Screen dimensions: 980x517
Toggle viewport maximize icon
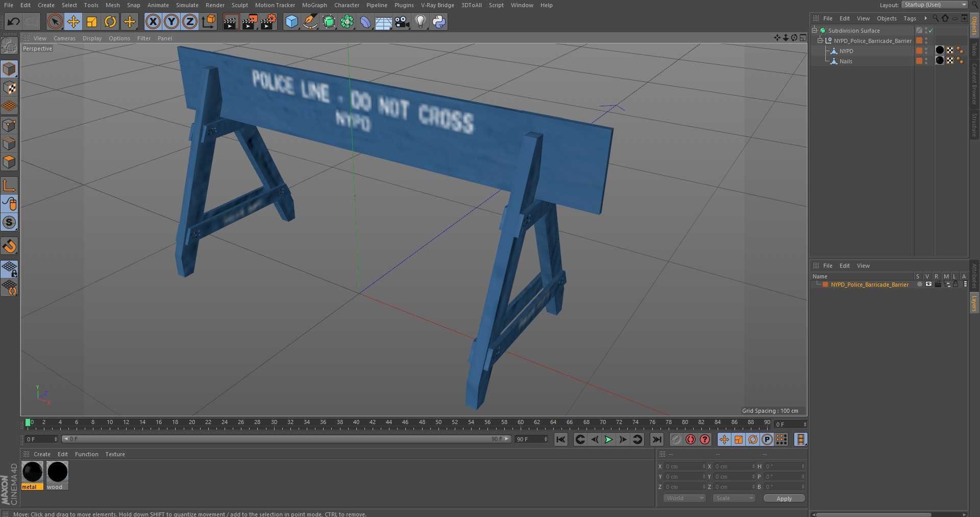click(803, 38)
